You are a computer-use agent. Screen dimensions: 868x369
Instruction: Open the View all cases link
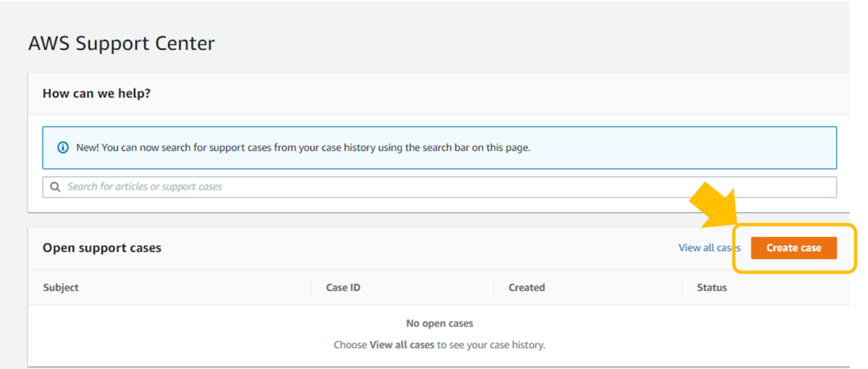click(x=709, y=247)
